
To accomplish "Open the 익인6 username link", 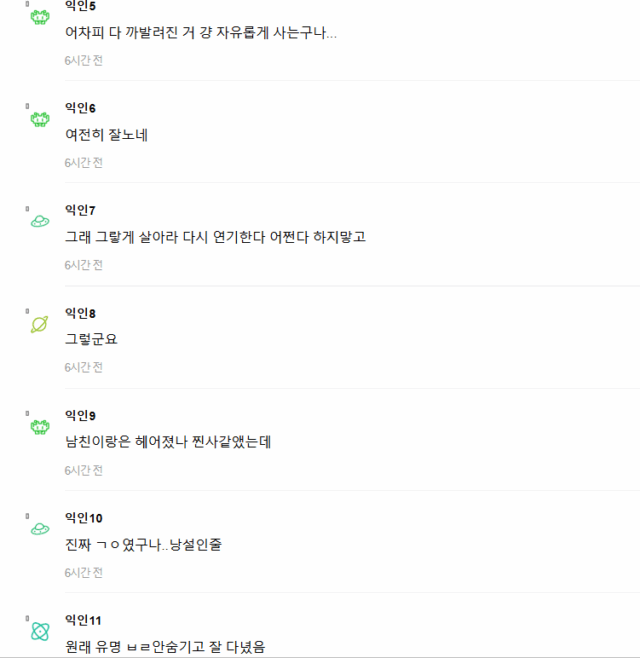I will coord(80,108).
